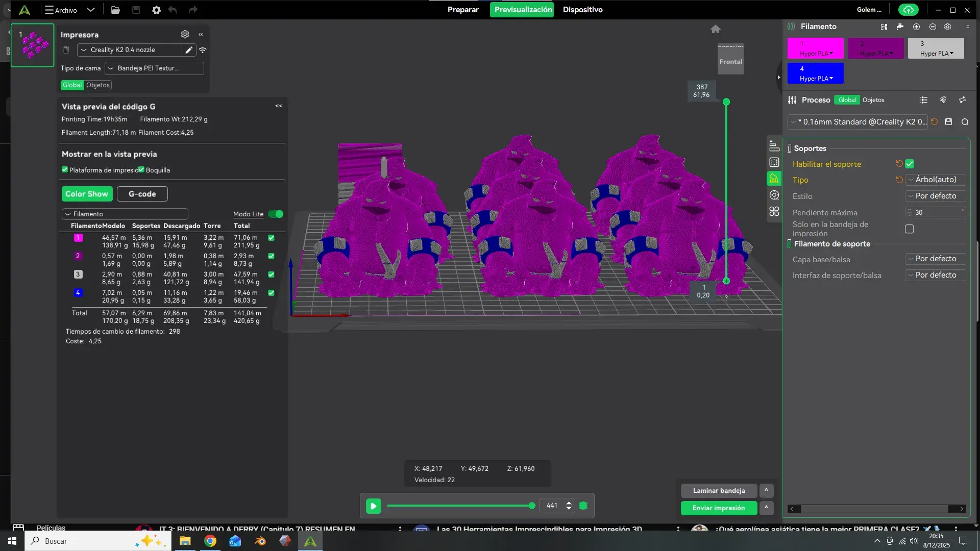
Task: Reset view with home icon
Action: pos(716,29)
